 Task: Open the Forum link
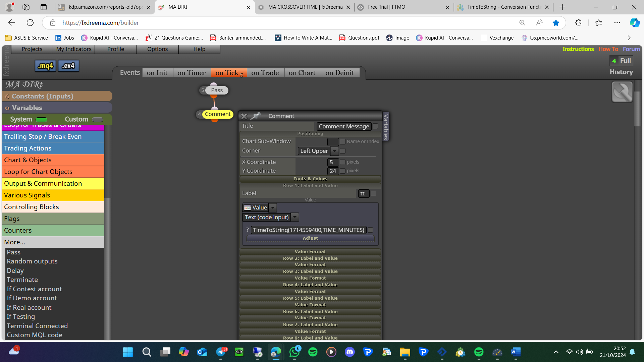pos(631,49)
